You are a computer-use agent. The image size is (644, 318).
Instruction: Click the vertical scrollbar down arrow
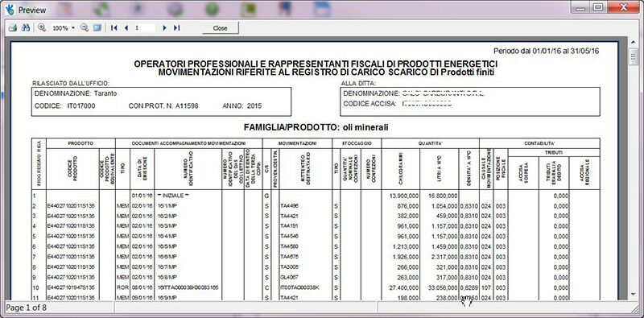pyautogui.click(x=633, y=294)
